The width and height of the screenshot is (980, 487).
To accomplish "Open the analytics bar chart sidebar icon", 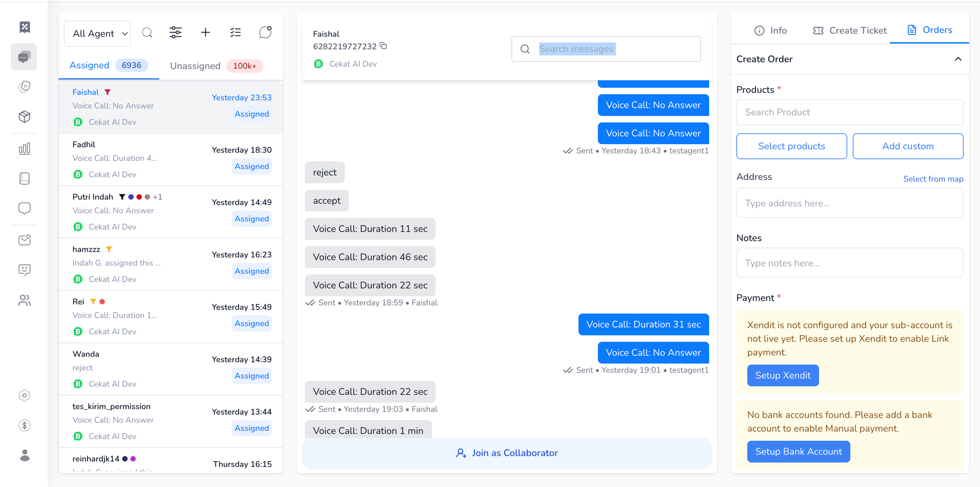I will click(25, 148).
